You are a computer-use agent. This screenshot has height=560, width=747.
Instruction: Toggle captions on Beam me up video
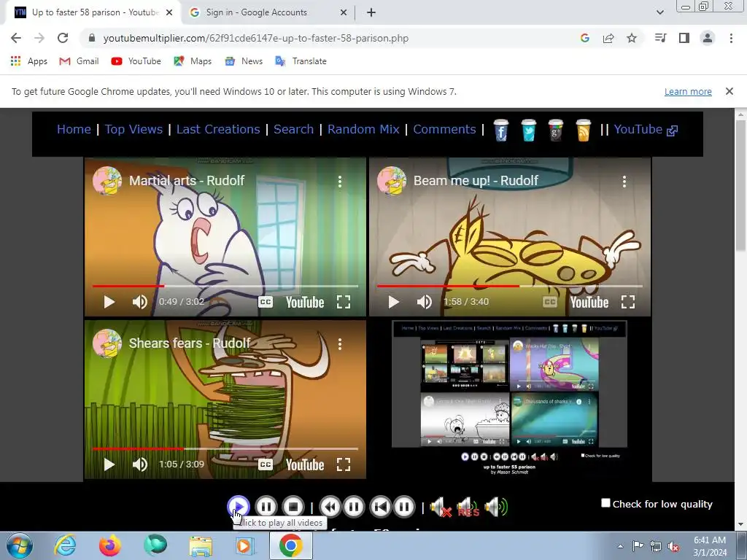coord(550,302)
